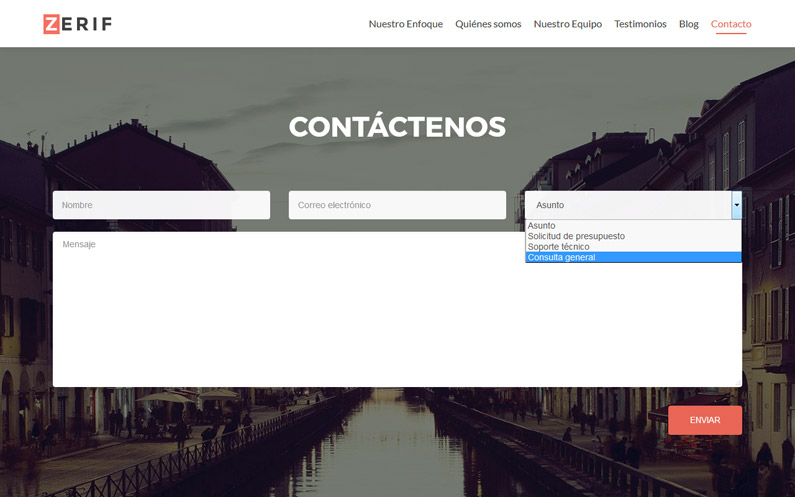
Task: Select the highlighted Consulta general option
Action: [x=633, y=257]
